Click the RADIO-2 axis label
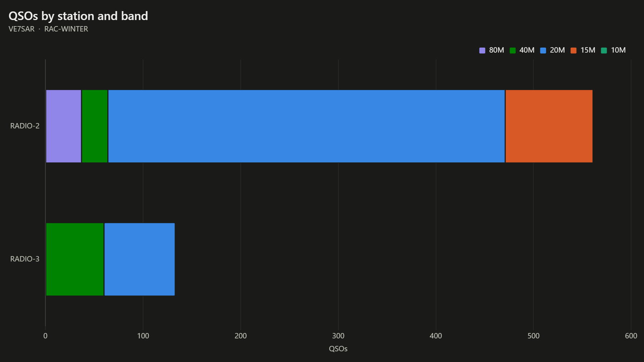The width and height of the screenshot is (644, 362). point(25,126)
